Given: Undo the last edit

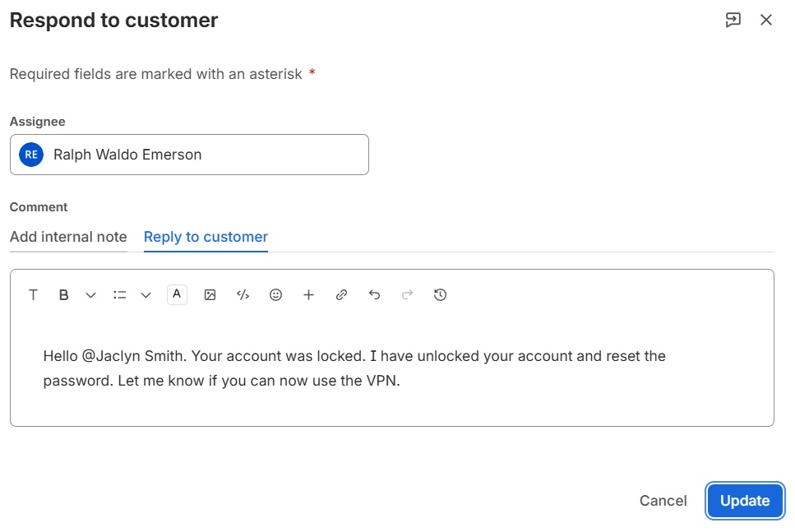Looking at the screenshot, I should [375, 294].
